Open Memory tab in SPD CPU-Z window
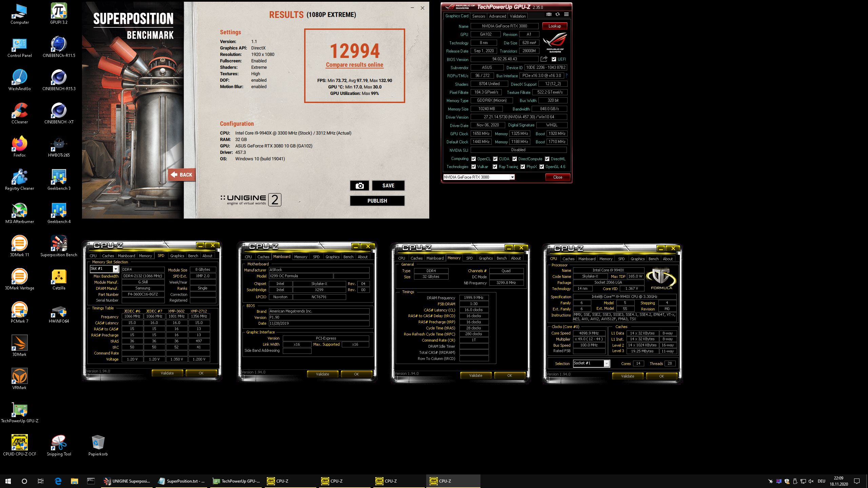The image size is (868, 488). (145, 256)
